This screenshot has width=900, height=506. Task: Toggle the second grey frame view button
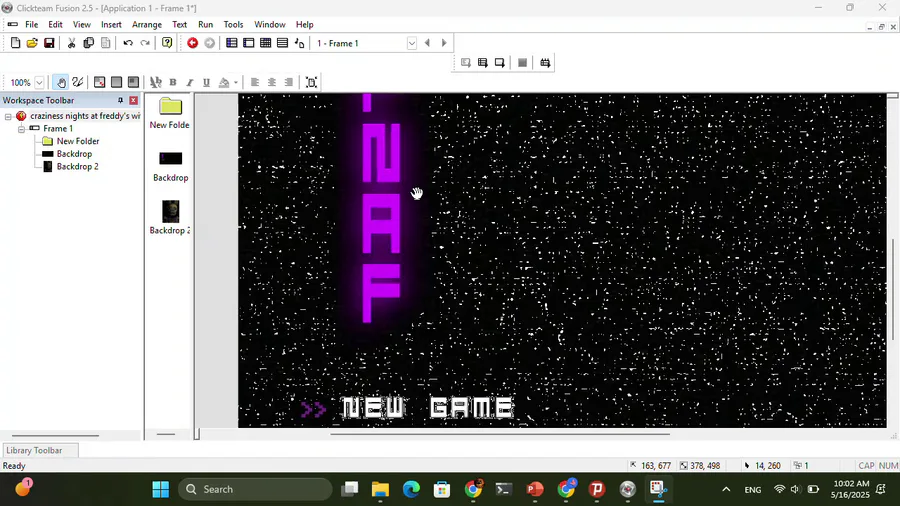[x=117, y=82]
